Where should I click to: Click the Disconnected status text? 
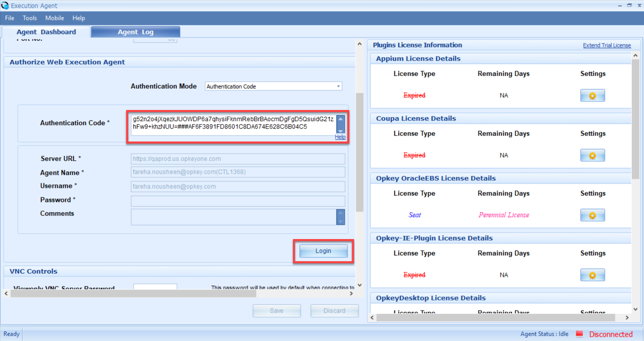[x=611, y=334]
